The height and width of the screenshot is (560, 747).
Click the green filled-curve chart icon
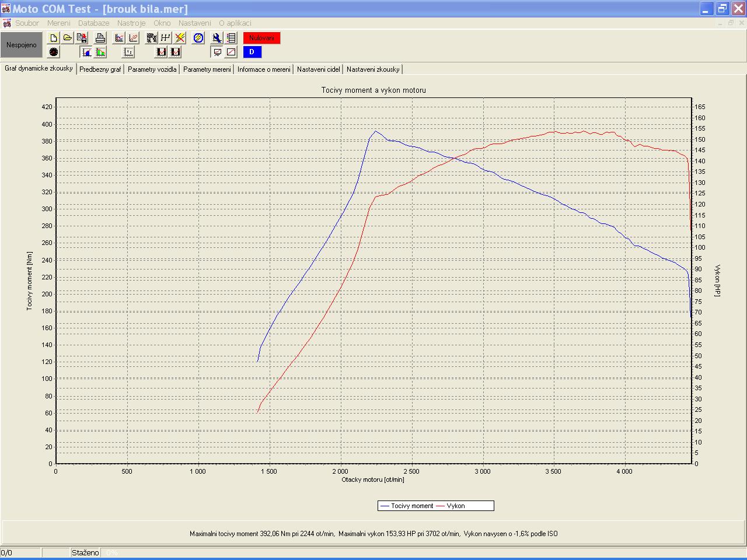point(100,52)
